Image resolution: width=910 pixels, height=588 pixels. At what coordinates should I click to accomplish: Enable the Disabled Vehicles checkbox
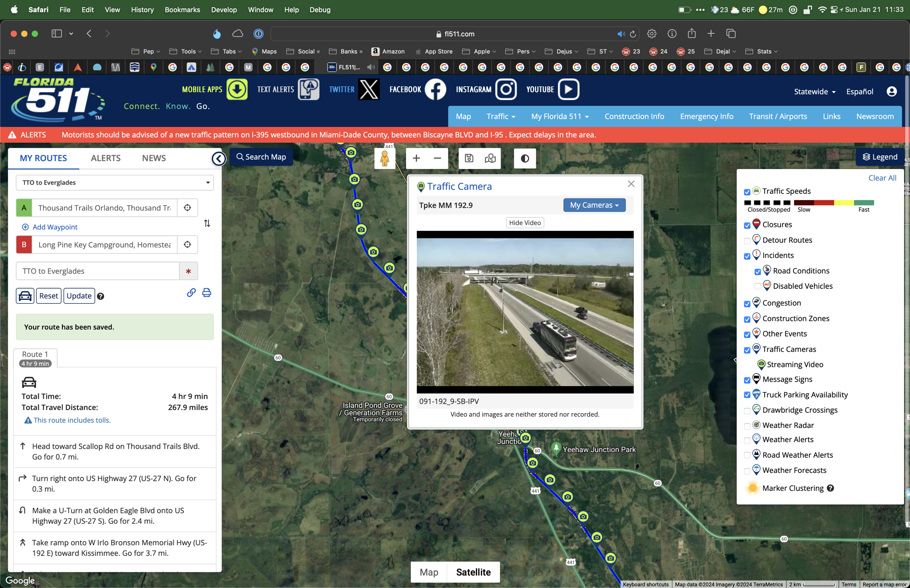[x=758, y=287]
